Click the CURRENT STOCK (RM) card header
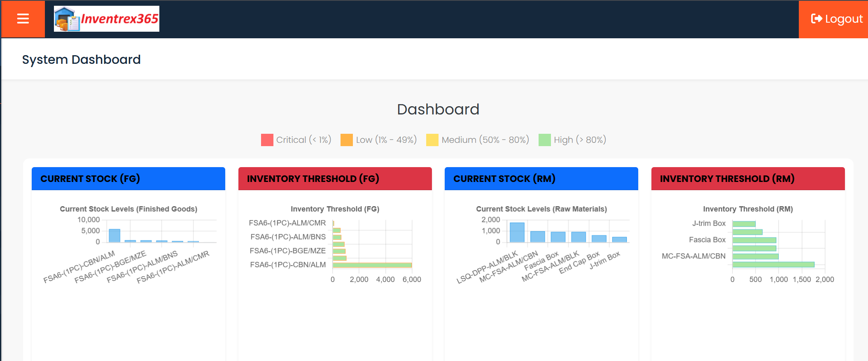 click(x=541, y=179)
